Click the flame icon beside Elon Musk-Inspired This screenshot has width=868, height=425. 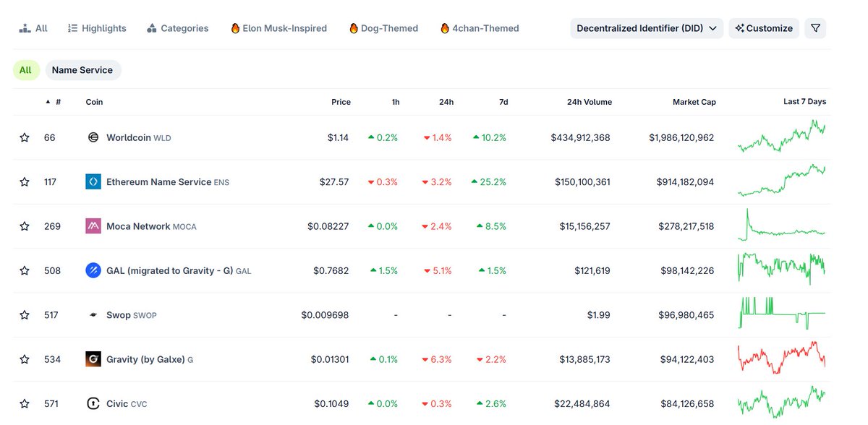point(235,28)
